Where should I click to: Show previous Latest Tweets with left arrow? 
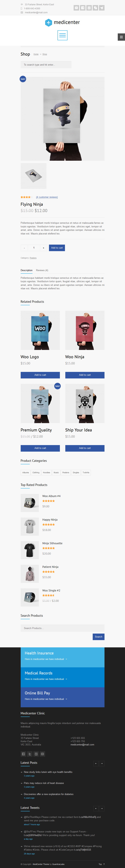tap(96, 808)
